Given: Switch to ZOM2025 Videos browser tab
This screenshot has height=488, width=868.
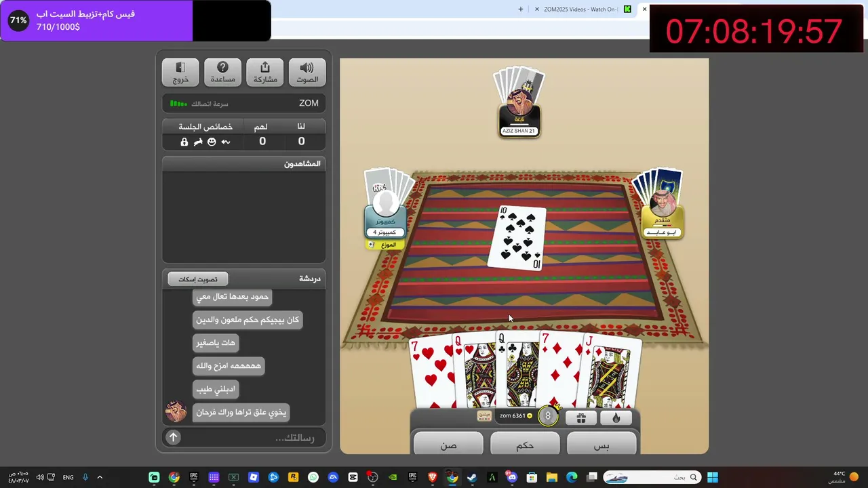Looking at the screenshot, I should 581,9.
